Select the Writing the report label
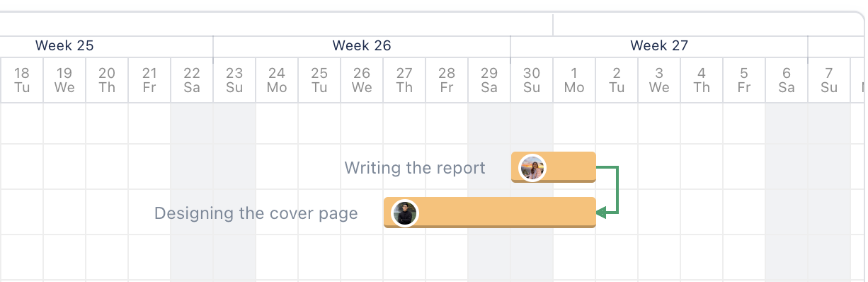This screenshot has width=868, height=282. [415, 168]
